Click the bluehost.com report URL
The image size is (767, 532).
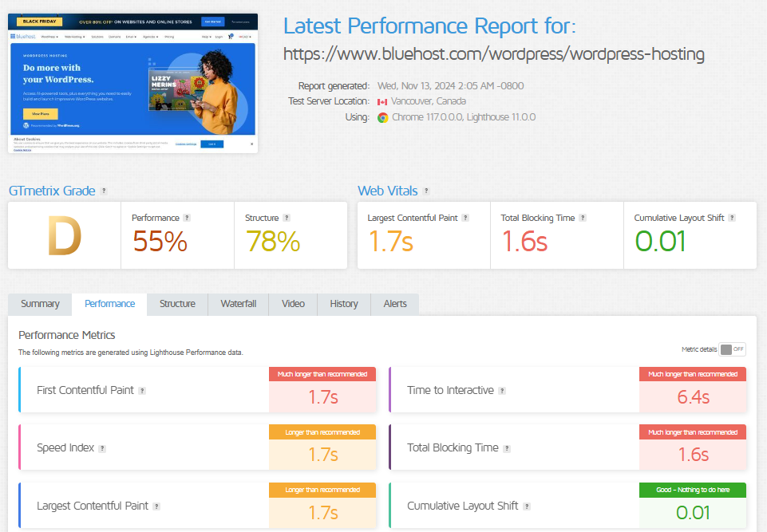(x=493, y=54)
